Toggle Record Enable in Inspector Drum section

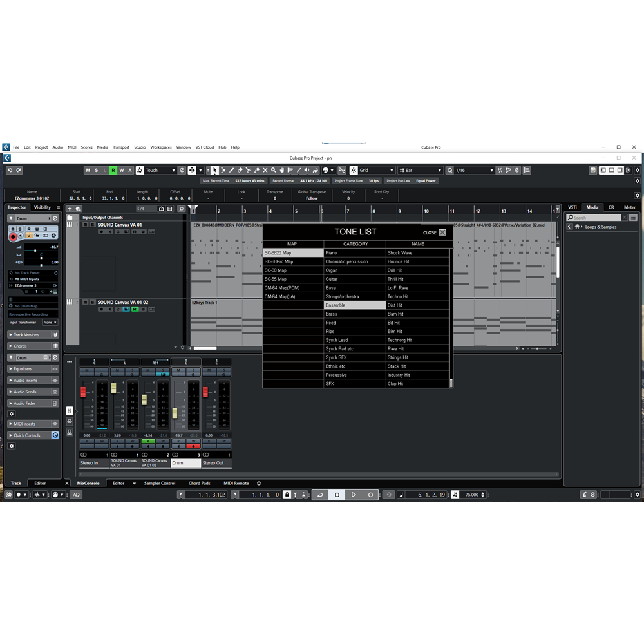pyautogui.click(x=13, y=236)
